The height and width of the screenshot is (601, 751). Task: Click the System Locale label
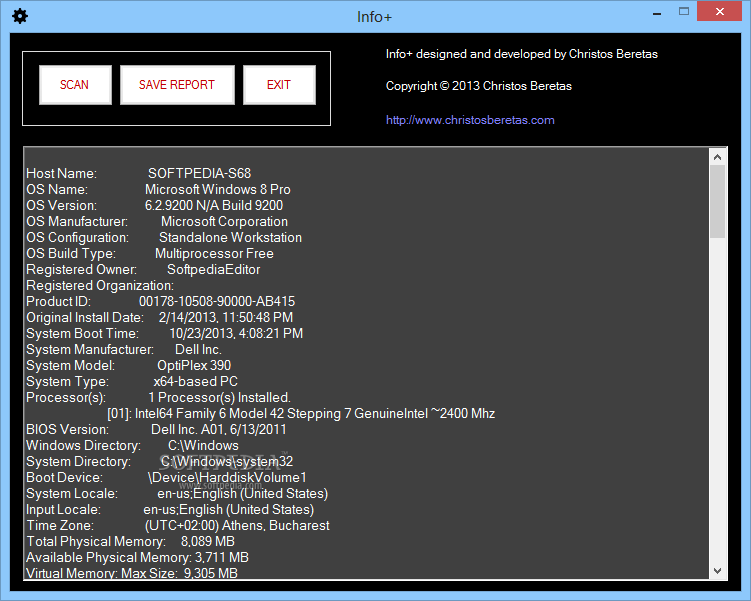coord(72,494)
